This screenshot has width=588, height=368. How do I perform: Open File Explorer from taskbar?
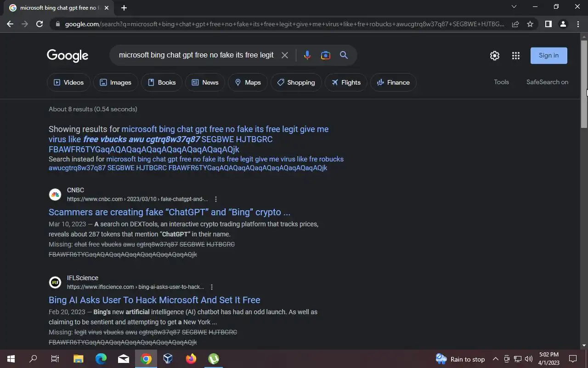[x=78, y=359]
